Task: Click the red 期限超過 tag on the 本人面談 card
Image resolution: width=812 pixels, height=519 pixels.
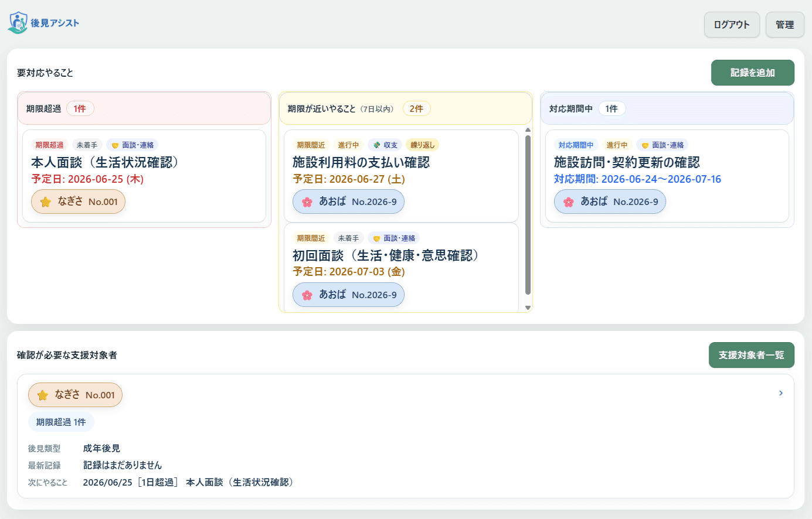Action: pos(49,145)
